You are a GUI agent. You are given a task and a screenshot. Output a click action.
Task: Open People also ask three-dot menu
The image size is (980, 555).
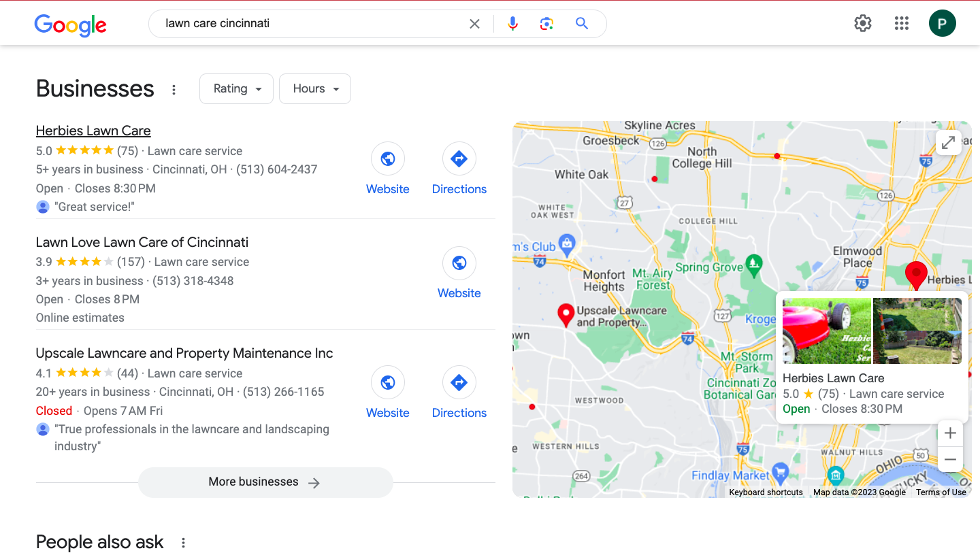183,543
